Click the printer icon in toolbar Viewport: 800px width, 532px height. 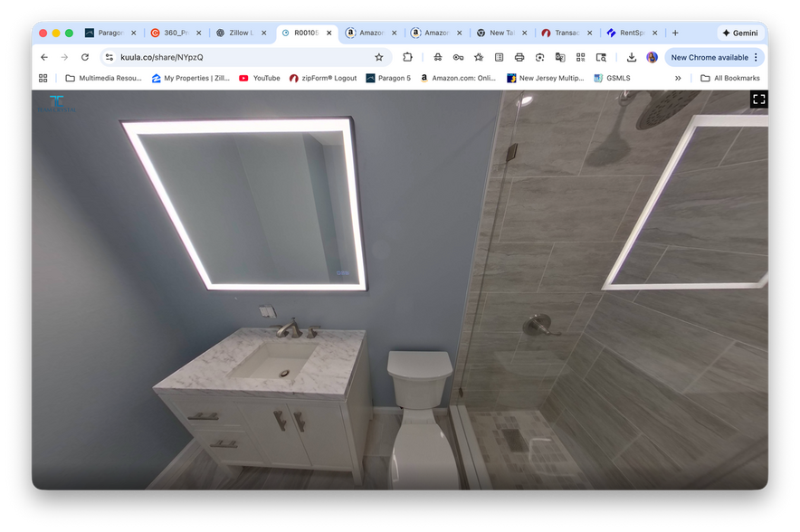519,57
